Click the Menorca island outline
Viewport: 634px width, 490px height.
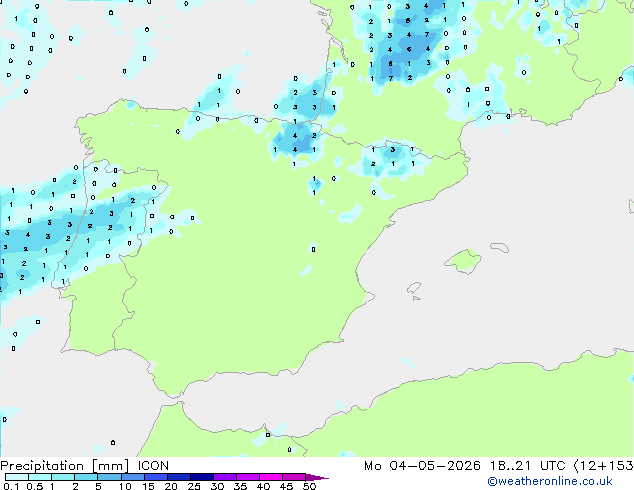tap(499, 247)
